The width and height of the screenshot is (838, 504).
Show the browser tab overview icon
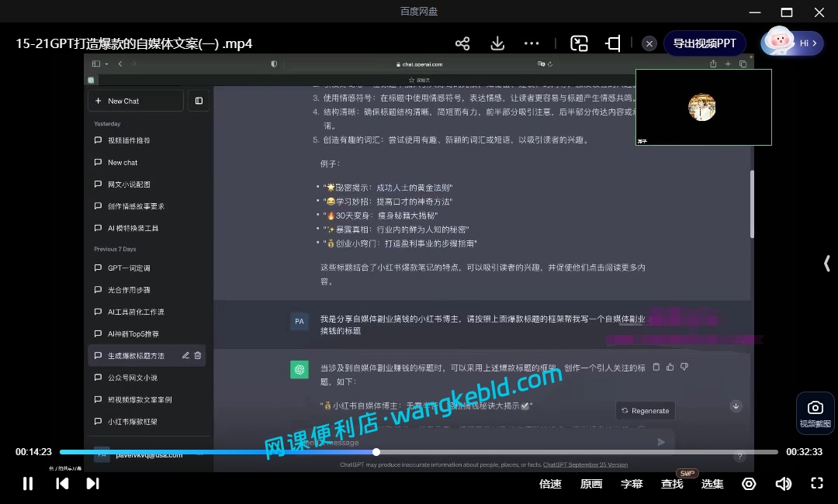click(x=743, y=64)
